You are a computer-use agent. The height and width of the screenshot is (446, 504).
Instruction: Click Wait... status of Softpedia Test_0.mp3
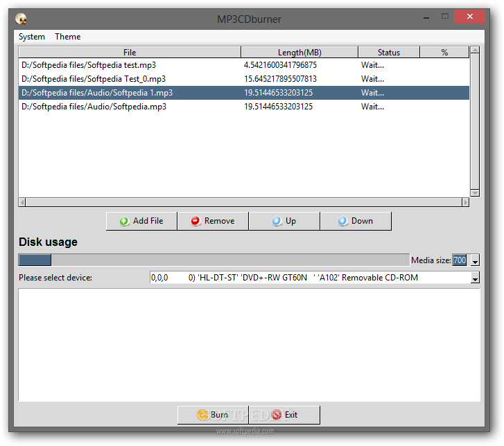372,79
